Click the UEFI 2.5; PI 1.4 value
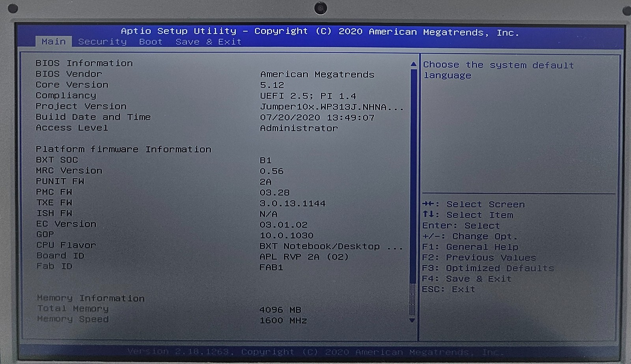The width and height of the screenshot is (631, 364). click(x=308, y=96)
